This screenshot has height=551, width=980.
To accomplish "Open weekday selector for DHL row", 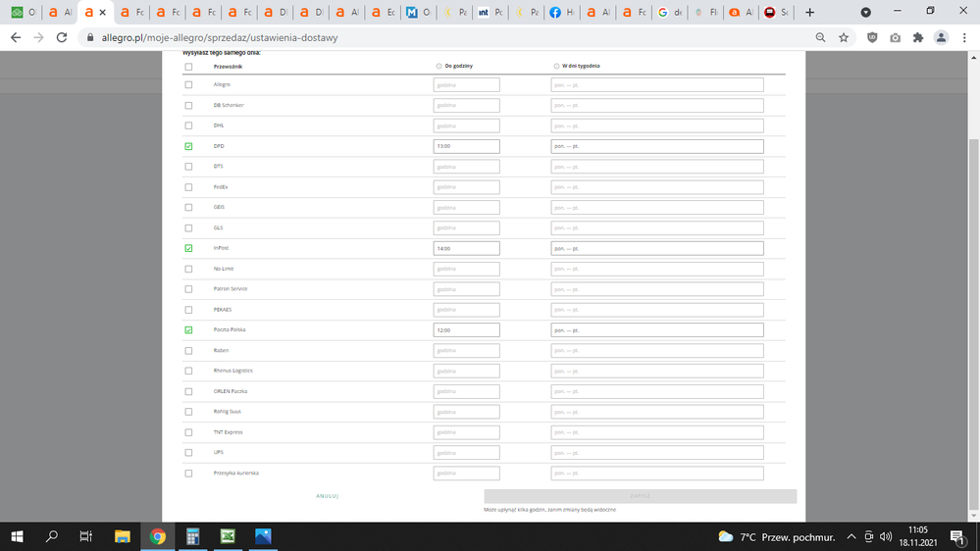I will pyautogui.click(x=657, y=125).
